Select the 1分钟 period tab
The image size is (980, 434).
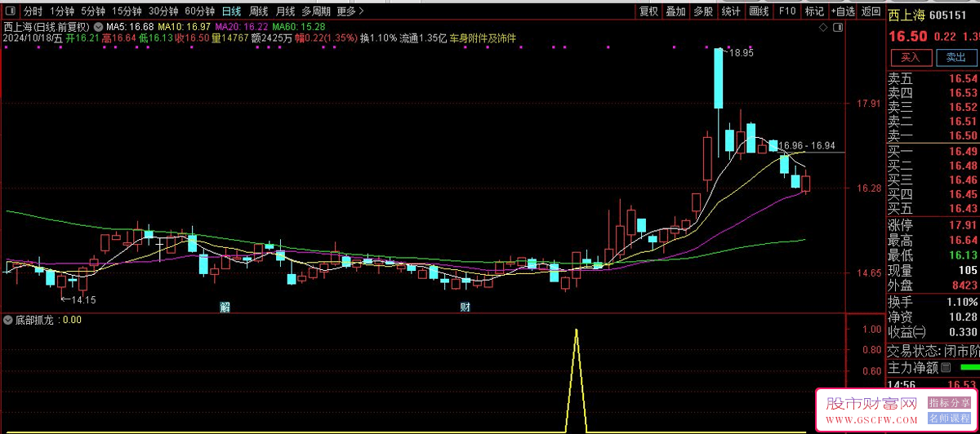coord(61,11)
